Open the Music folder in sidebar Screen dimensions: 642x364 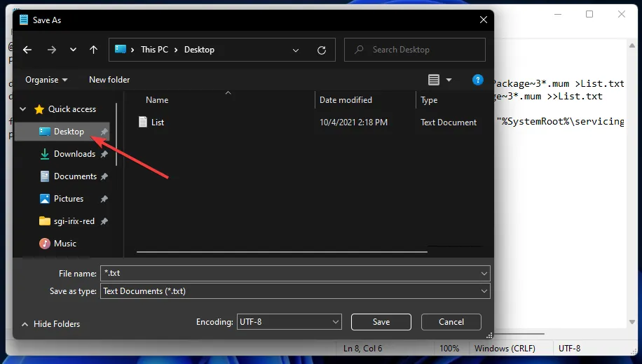click(64, 244)
